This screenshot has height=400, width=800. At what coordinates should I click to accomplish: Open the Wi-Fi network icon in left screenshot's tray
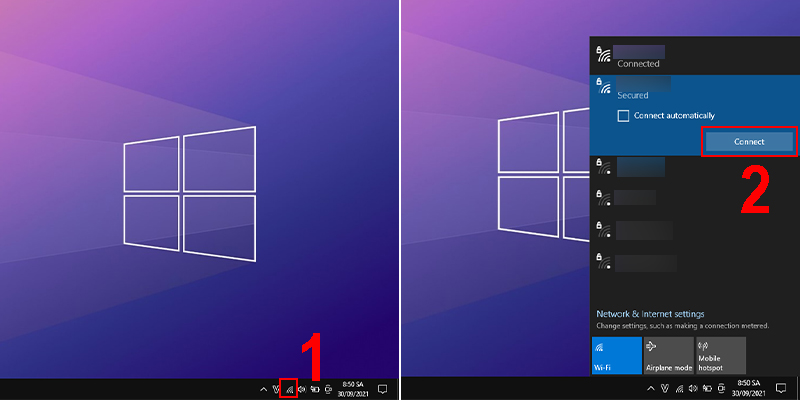pyautogui.click(x=289, y=389)
